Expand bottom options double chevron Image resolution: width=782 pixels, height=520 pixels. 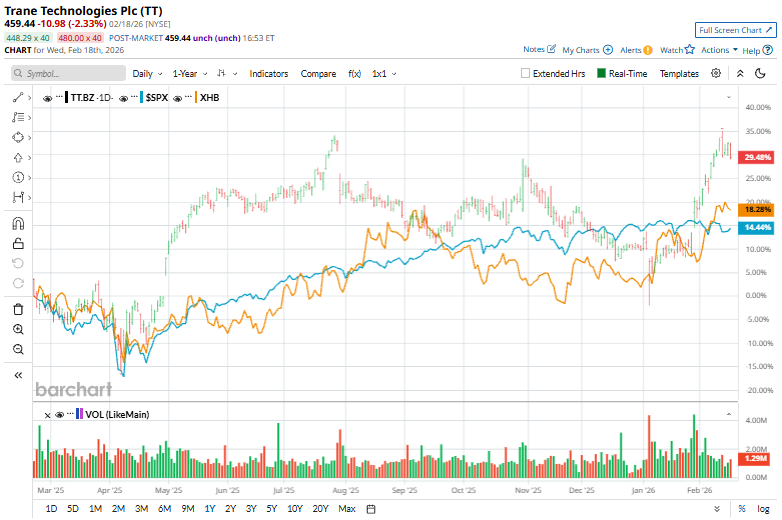(717, 509)
